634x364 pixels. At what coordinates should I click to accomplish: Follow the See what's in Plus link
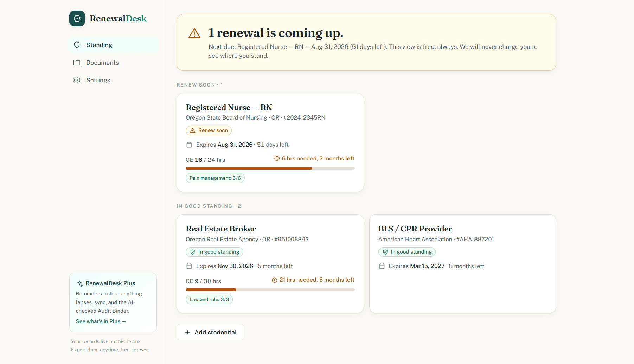[x=101, y=321]
